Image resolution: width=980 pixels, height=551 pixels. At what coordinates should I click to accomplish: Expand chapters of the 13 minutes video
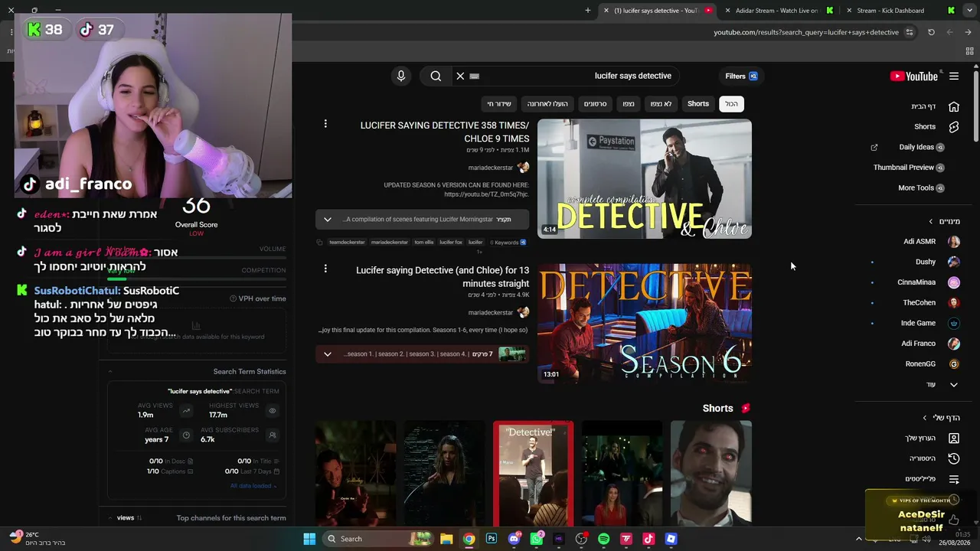tap(328, 354)
